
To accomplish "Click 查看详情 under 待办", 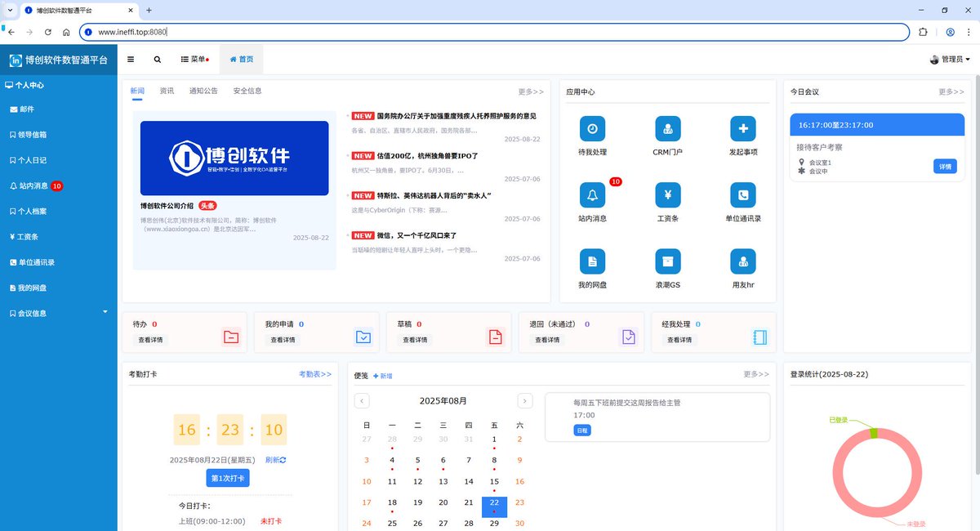I will pyautogui.click(x=150, y=340).
